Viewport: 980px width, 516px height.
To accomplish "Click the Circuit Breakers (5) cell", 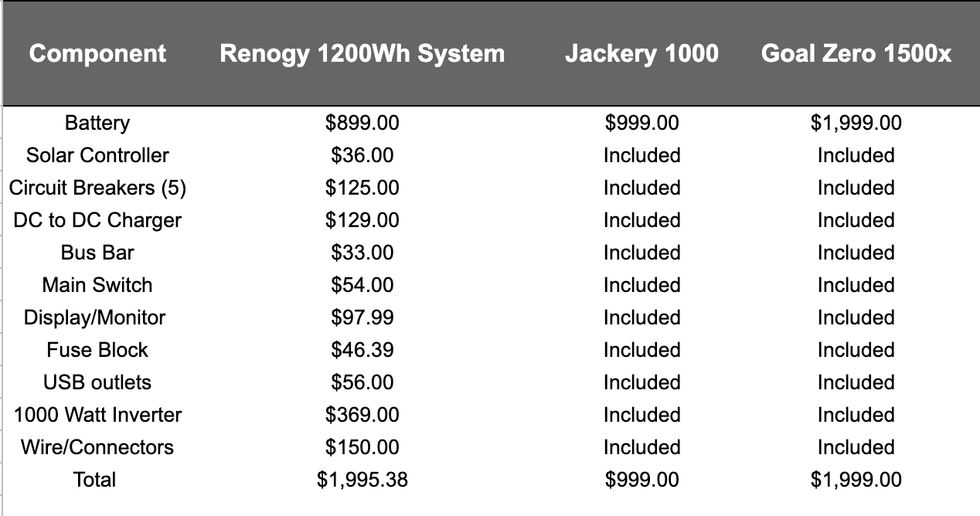I will [97, 188].
